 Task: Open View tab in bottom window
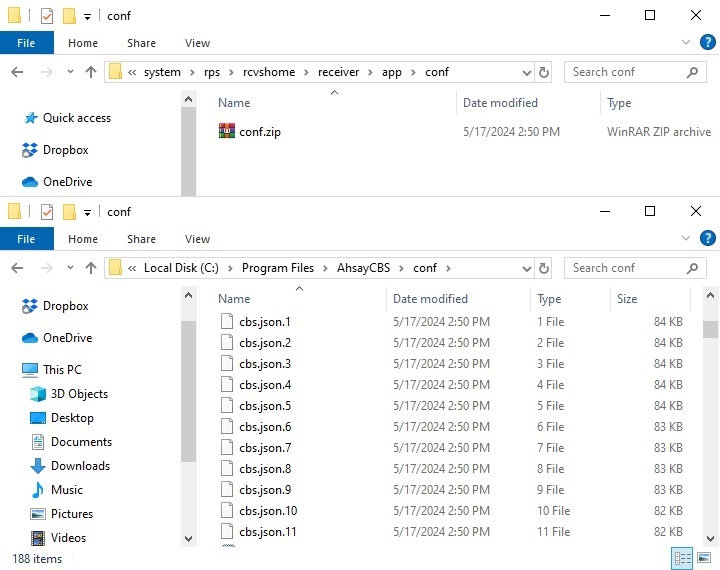tap(197, 239)
